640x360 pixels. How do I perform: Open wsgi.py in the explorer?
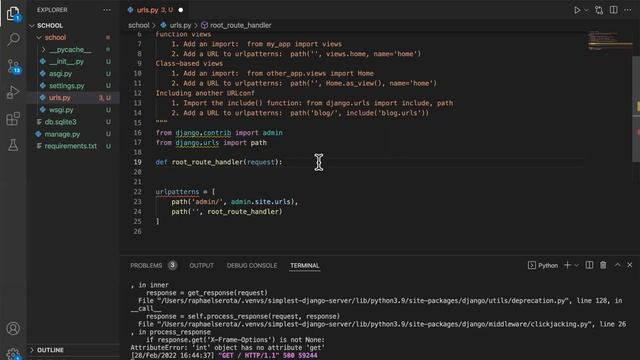point(61,110)
